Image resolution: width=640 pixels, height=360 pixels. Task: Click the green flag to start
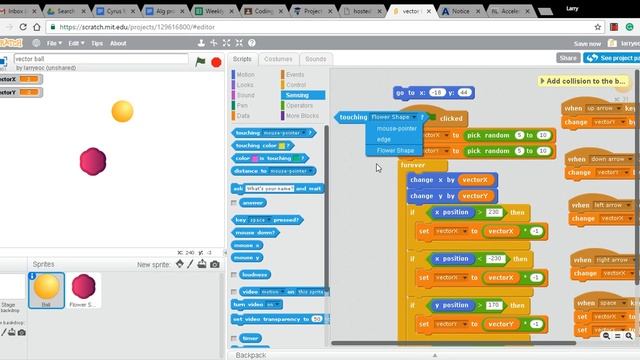(x=200, y=62)
